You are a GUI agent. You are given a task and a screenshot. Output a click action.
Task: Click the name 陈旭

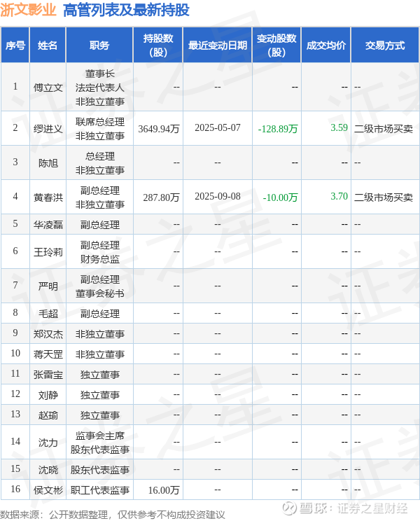(48, 162)
